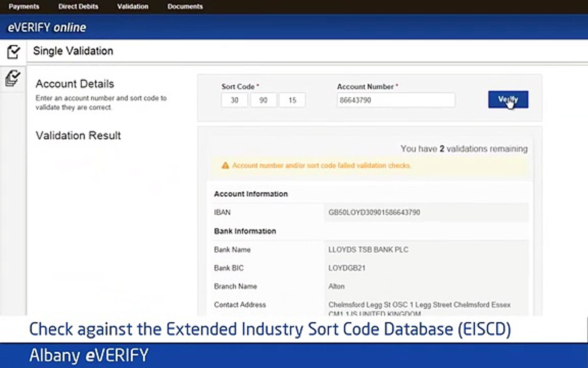Click the IBAN value GB50LOYD30901586643790
588x368 pixels.
point(374,212)
